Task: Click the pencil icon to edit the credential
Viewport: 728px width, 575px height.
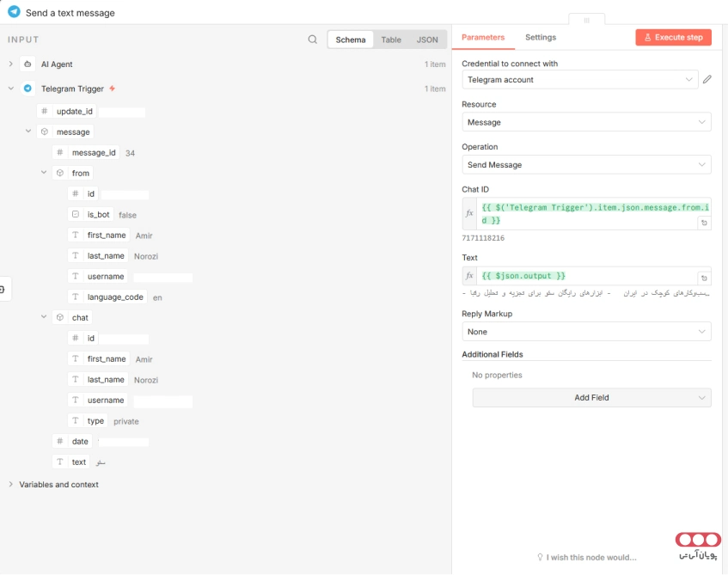Action: tap(707, 80)
